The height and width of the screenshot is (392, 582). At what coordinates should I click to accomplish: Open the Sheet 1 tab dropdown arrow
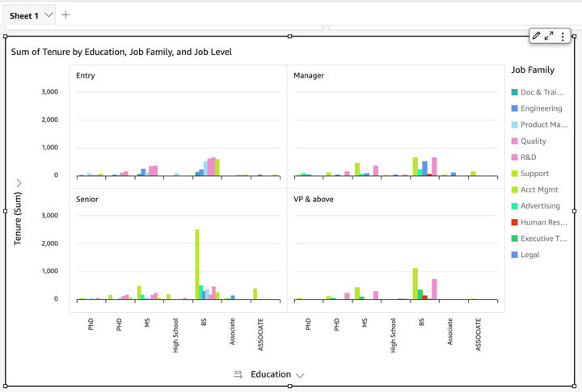[48, 15]
